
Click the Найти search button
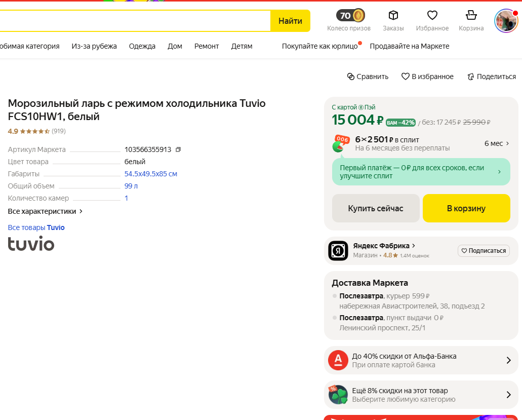pyautogui.click(x=290, y=21)
